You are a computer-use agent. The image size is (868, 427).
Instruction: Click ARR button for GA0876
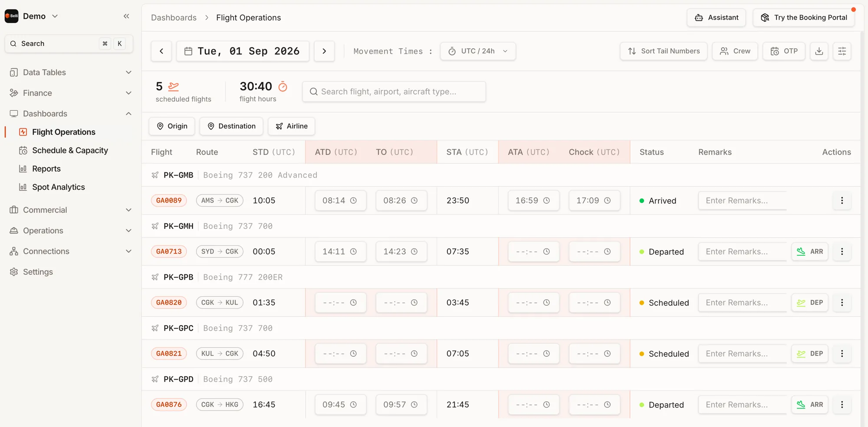click(810, 405)
